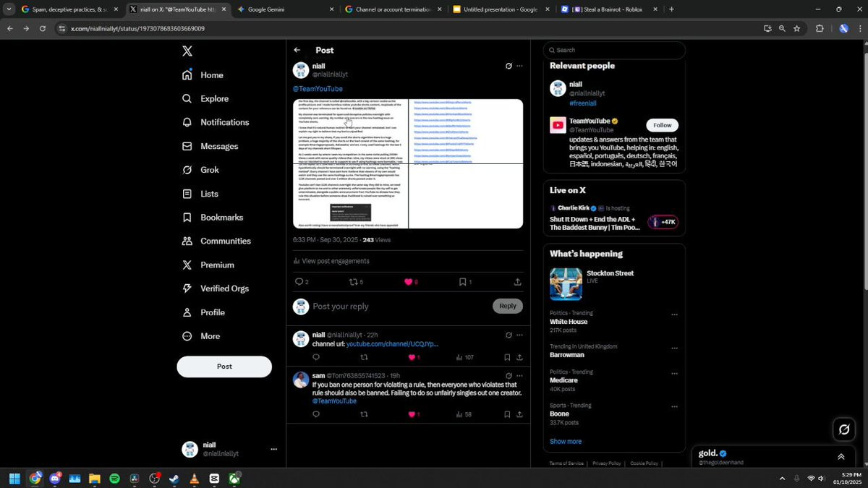Open the Grok icon in sidebar
Viewport: 868px width, 488px height.
click(x=187, y=170)
